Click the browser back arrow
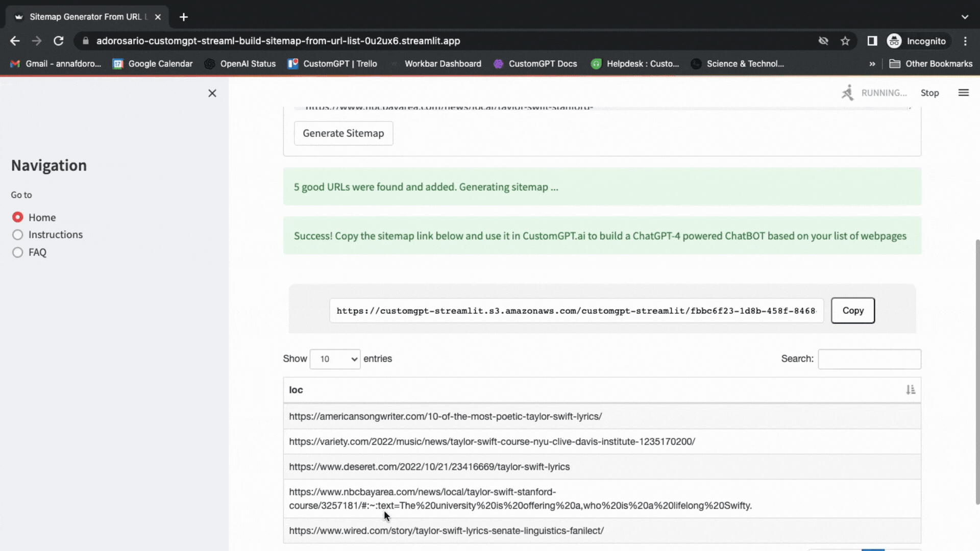Image resolution: width=980 pixels, height=551 pixels. pyautogui.click(x=15, y=41)
